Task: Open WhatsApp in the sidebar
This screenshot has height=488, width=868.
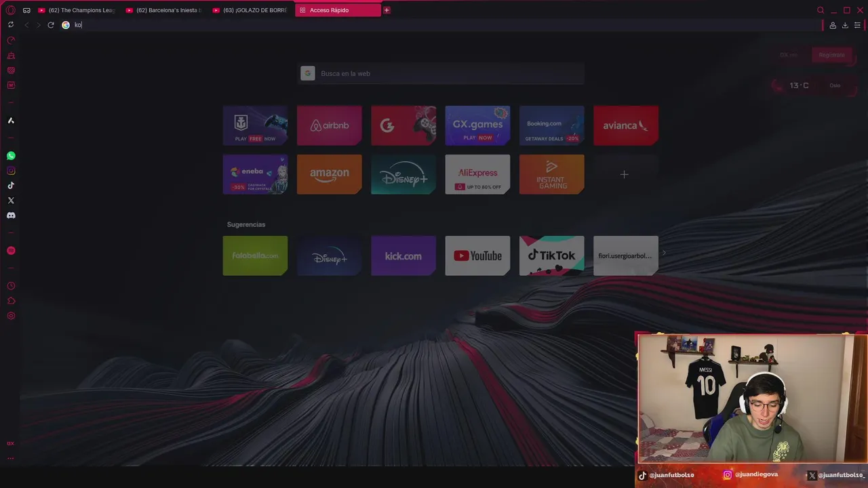Action: [x=11, y=156]
